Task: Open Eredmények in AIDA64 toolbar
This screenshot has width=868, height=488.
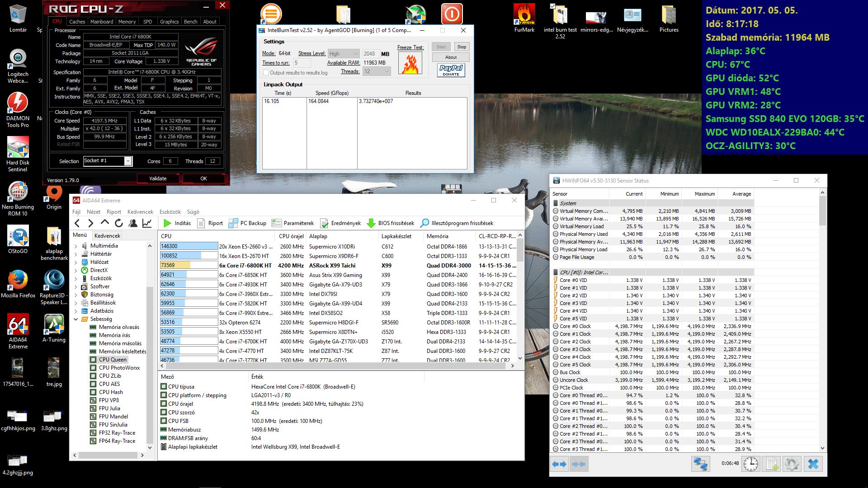Action: (340, 223)
